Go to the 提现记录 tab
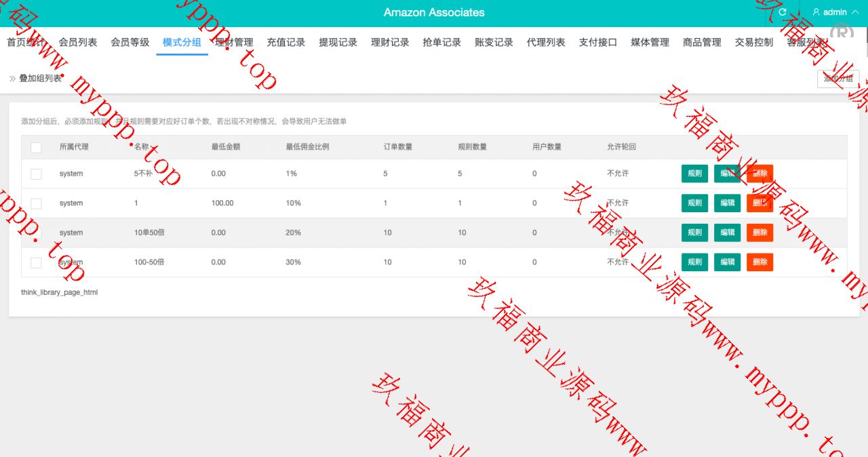 [x=338, y=42]
